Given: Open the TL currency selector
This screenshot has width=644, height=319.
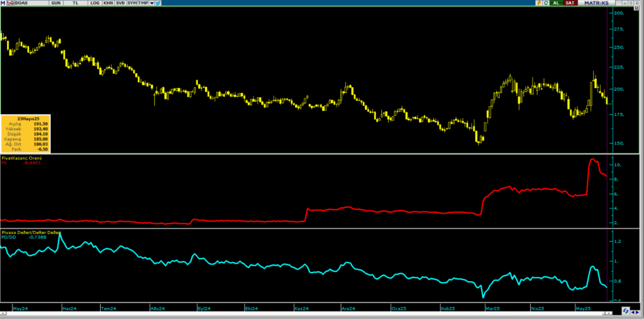Looking at the screenshot, I should 76,3.
